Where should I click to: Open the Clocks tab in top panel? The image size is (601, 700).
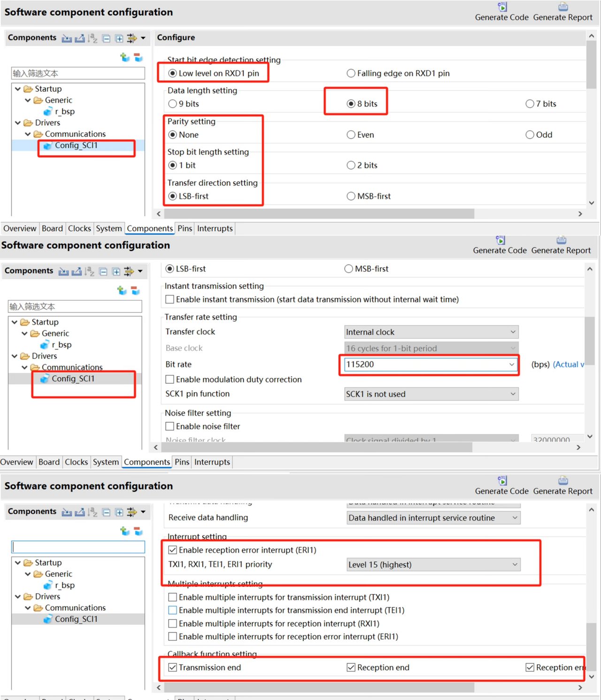coord(79,228)
